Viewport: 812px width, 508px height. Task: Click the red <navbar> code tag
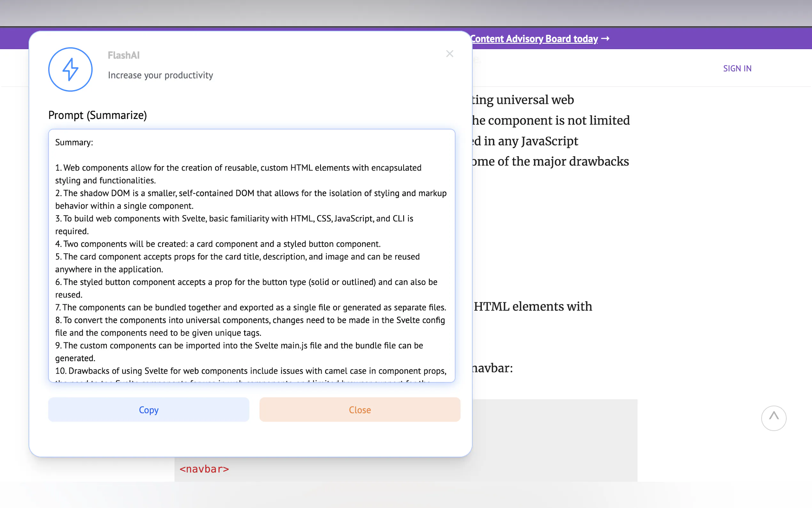tap(204, 469)
